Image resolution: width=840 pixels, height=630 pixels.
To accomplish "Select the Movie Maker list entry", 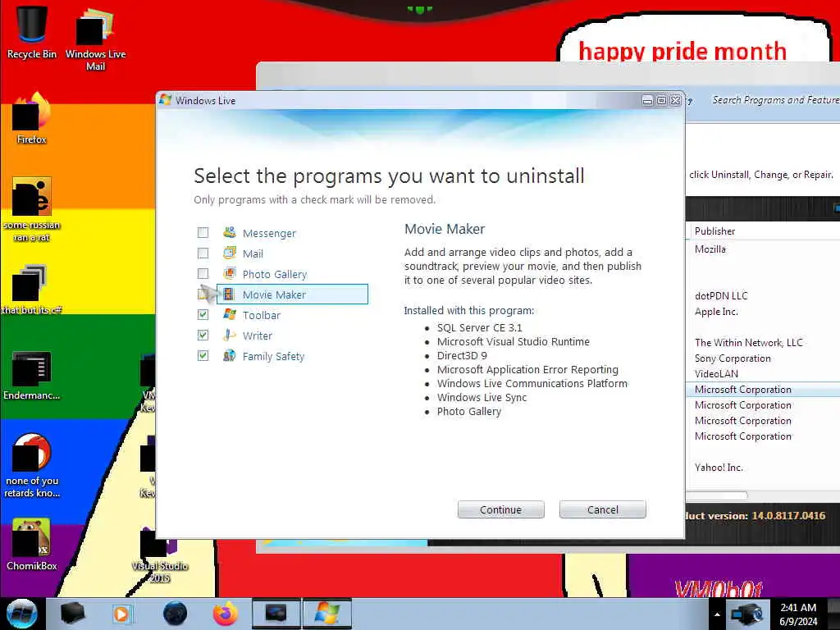I will point(292,294).
